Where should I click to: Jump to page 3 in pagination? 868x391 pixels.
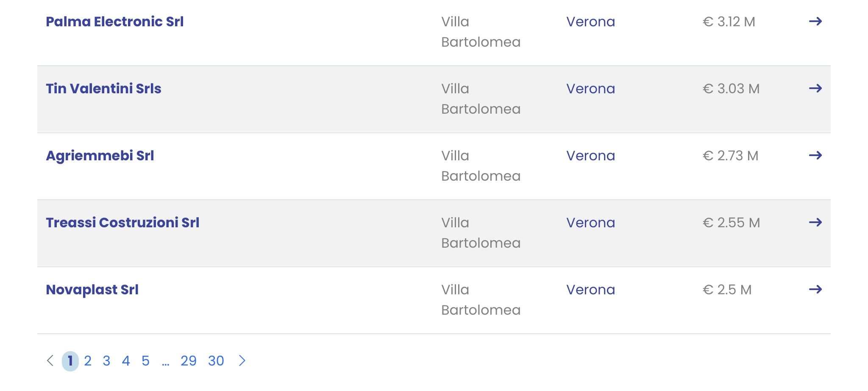(106, 361)
